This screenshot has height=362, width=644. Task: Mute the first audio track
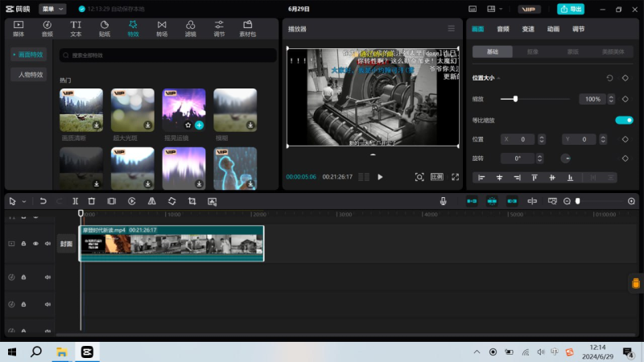47,278
